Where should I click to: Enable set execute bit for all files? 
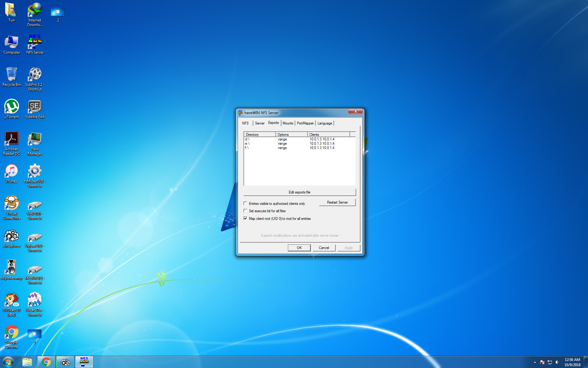pos(245,211)
